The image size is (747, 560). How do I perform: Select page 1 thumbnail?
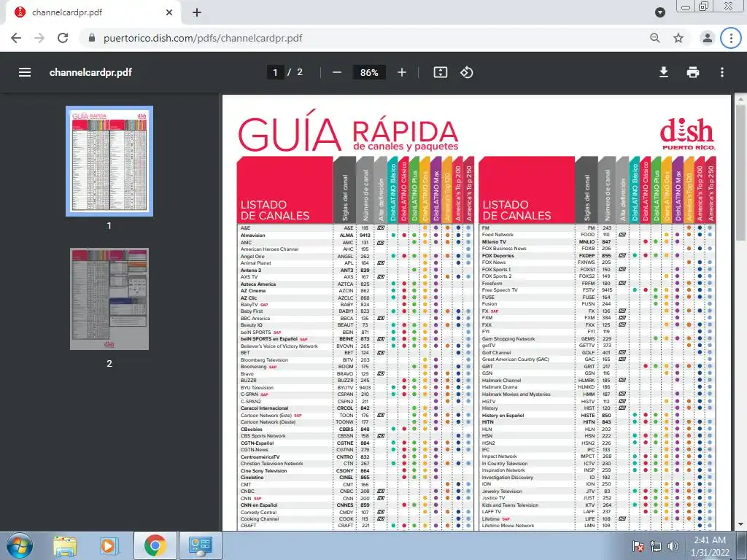109,161
